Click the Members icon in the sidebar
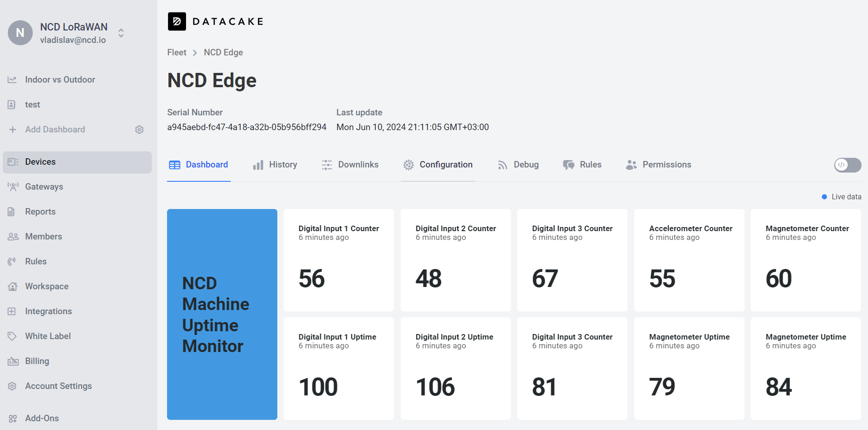Image resolution: width=868 pixels, height=430 pixels. pyautogui.click(x=13, y=236)
